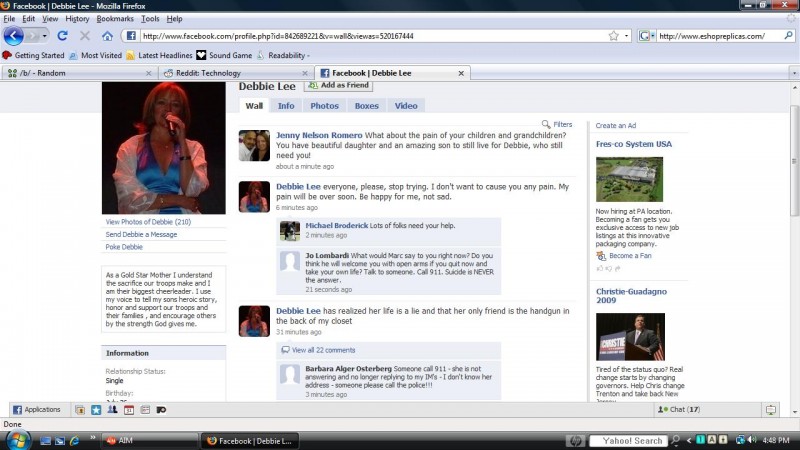Click the Become a Fan icon
800x450 pixels.
pos(601,256)
